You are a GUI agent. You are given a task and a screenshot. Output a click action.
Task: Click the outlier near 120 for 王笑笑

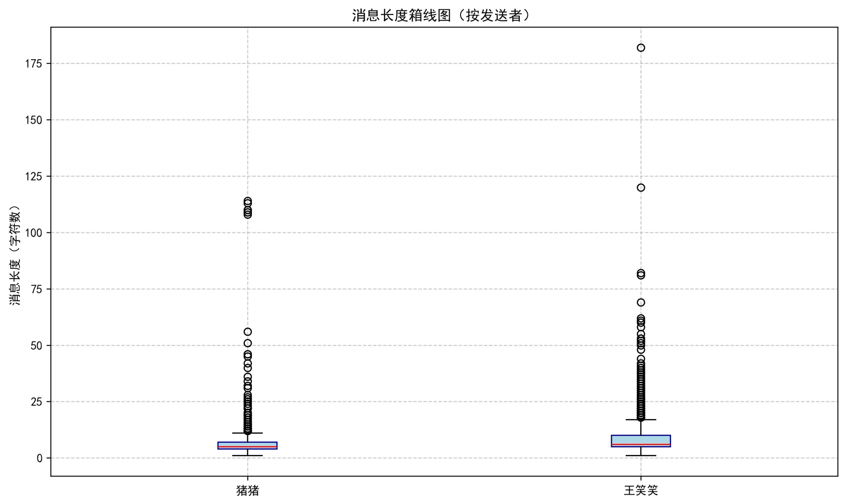pos(640,188)
